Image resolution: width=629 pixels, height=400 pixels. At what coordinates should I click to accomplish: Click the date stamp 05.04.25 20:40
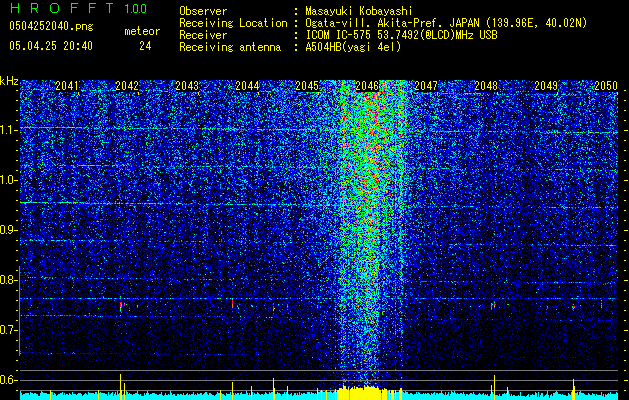point(51,46)
